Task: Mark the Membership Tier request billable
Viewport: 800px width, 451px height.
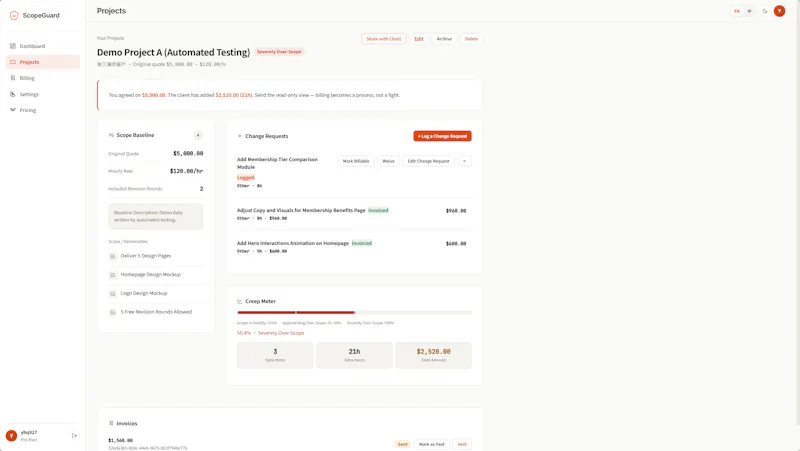Action: 356,161
